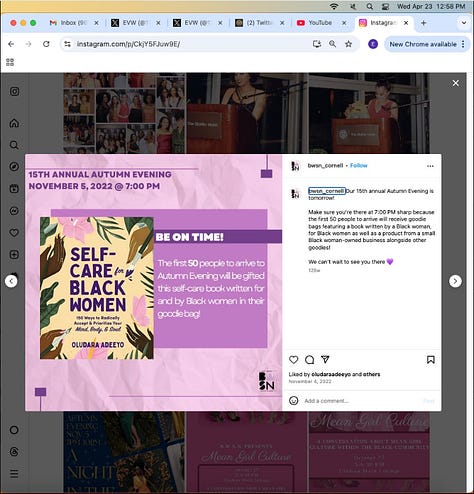Open Notifications heart in sidebar
This screenshot has width=474, height=494.
[x=14, y=233]
